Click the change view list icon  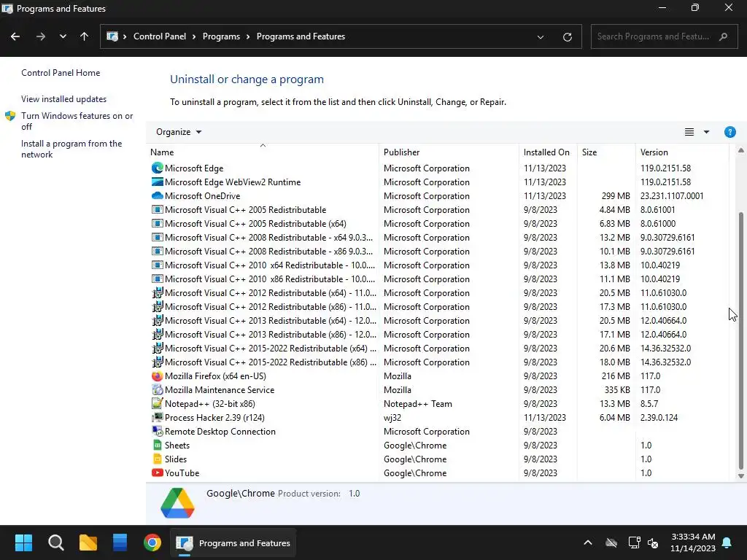[689, 132]
